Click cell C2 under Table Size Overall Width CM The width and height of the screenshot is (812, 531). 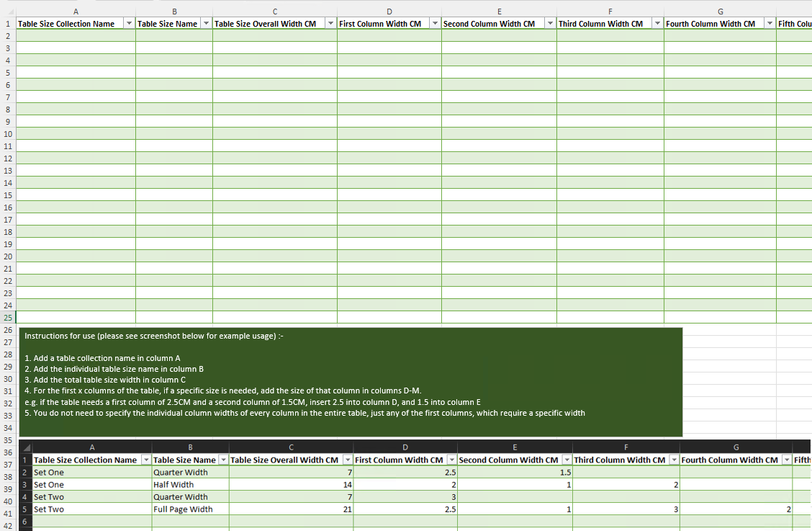point(275,36)
